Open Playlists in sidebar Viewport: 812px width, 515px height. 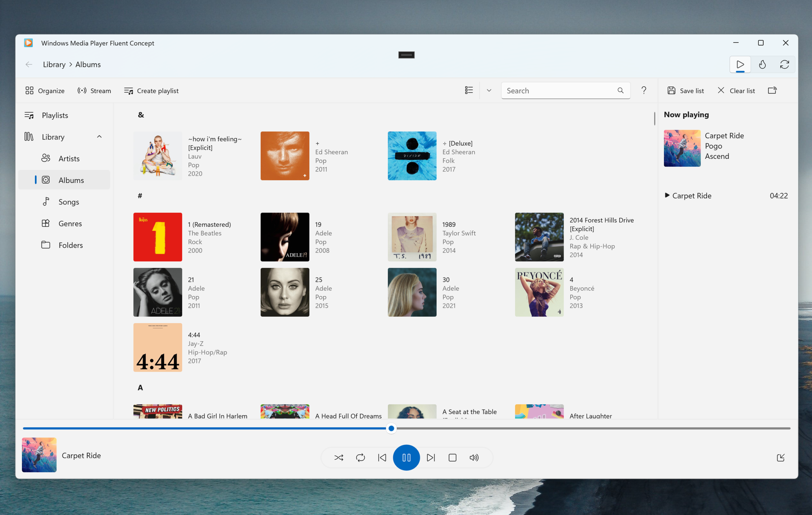point(63,115)
